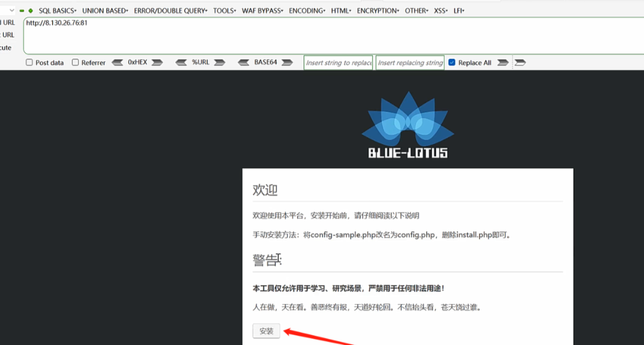Open the XSS dropdown menu
Screen dimensions: 644x345
441,11
